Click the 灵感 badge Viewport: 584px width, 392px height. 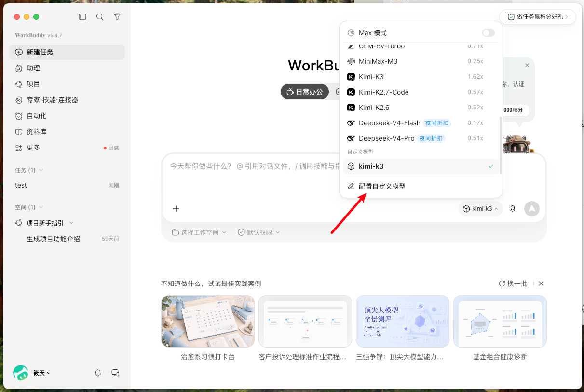pos(111,148)
